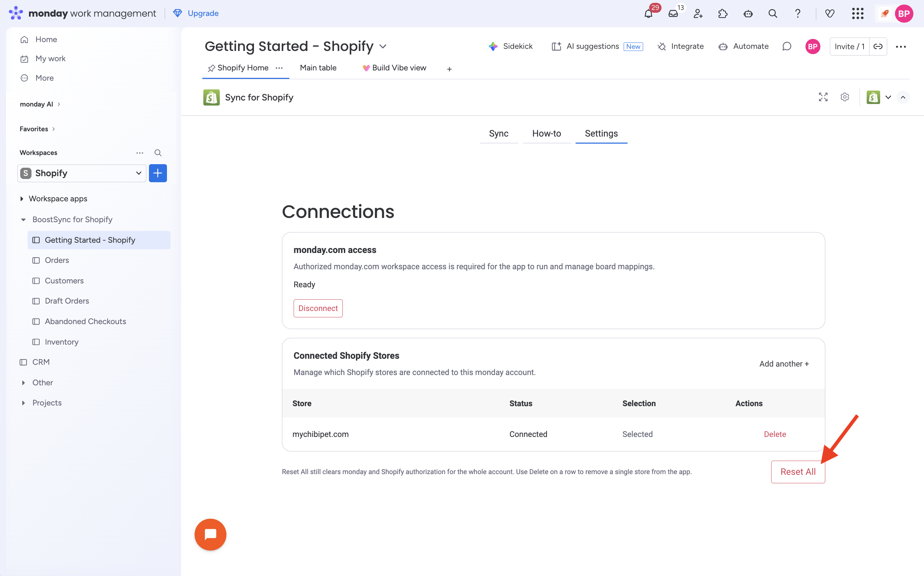924x576 pixels.
Task: Open My work in sidebar
Action: (50, 59)
